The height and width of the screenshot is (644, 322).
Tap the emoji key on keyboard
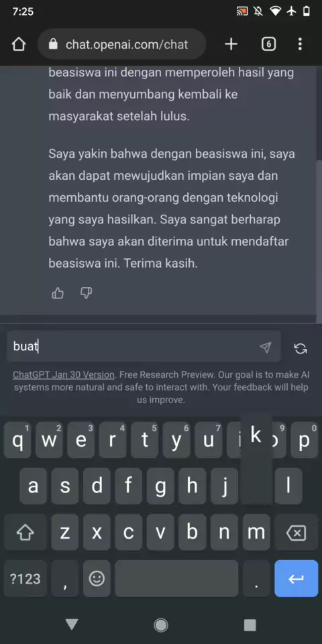pyautogui.click(x=97, y=579)
